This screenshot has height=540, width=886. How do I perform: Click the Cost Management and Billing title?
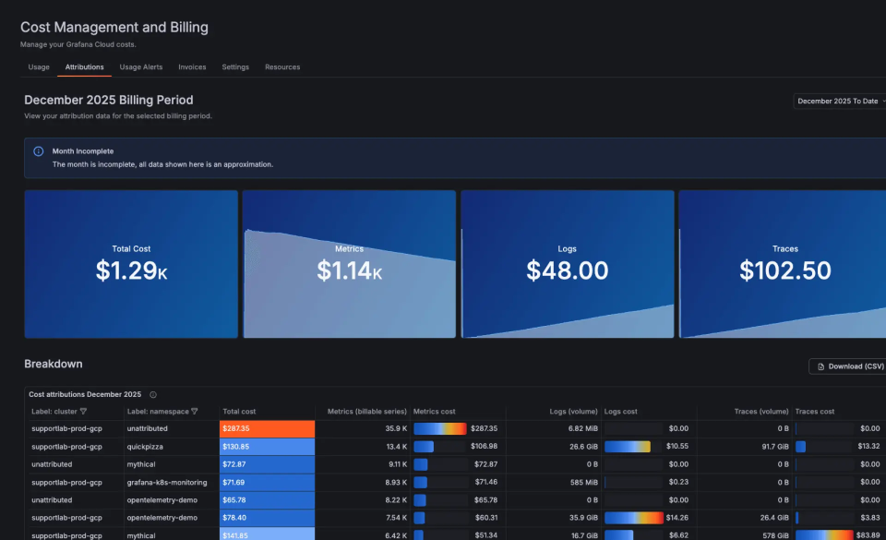pyautogui.click(x=114, y=27)
